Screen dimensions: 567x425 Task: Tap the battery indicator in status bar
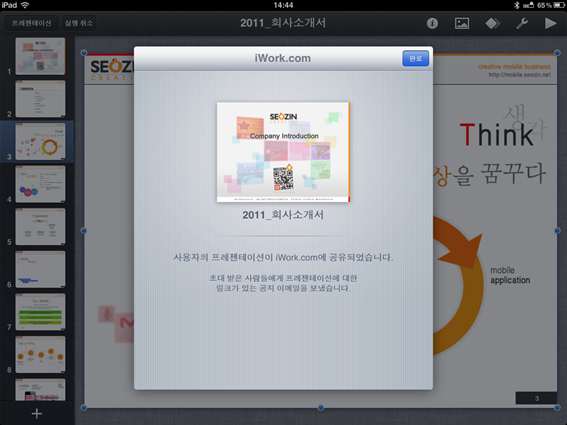[559, 5]
